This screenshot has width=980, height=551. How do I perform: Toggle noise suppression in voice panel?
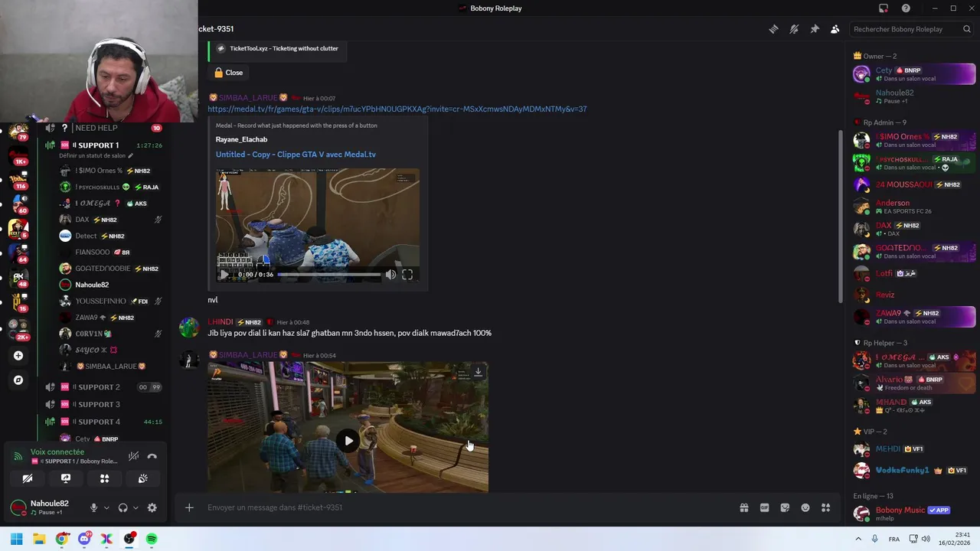coord(133,456)
